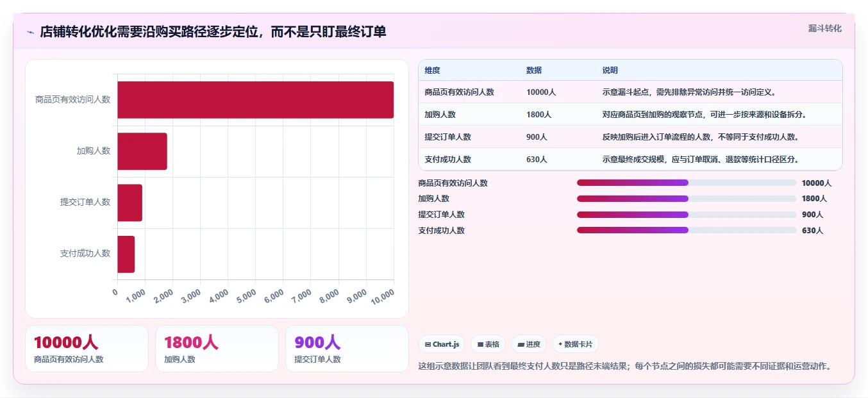
Task: Click table row label 加购人数
Action: click(440, 115)
